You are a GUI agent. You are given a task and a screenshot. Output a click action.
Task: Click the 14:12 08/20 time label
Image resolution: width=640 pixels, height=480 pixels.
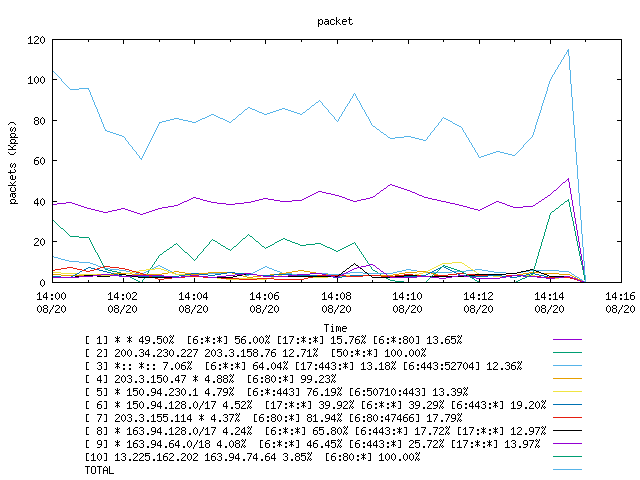point(478,302)
